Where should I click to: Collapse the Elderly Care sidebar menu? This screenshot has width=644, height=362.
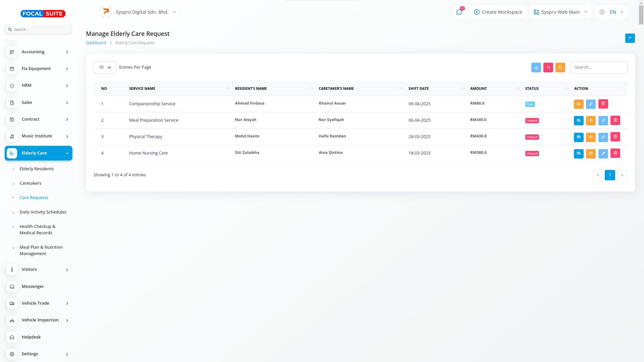pos(39,153)
